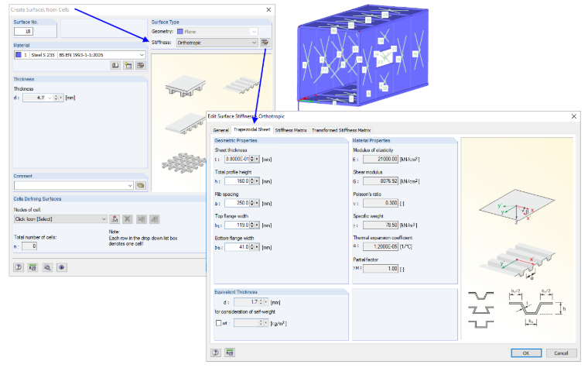Viewport: 588px width, 368px height.
Task: Close the Create Surfaces from Cells dialog
Action: click(268, 10)
